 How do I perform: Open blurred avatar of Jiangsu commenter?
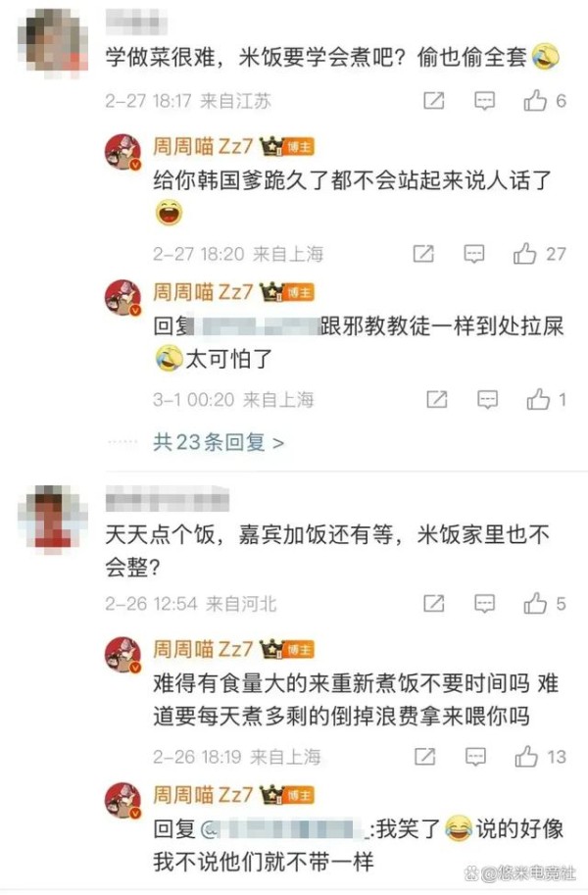click(53, 43)
